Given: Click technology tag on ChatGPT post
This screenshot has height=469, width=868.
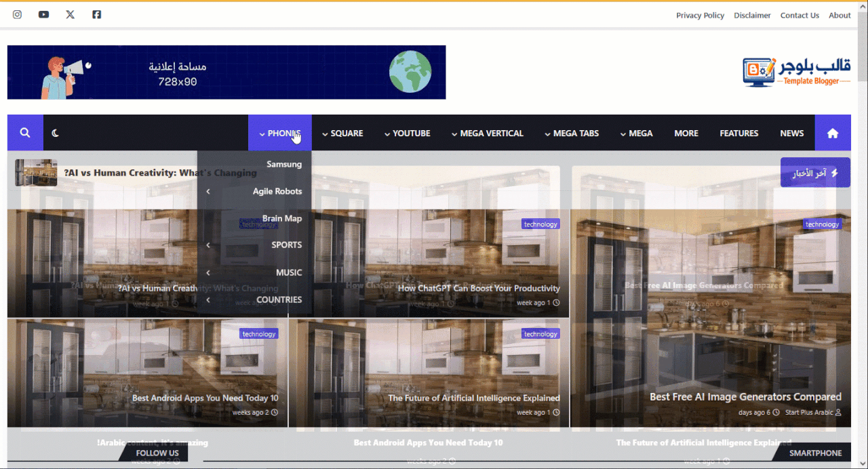Looking at the screenshot, I should point(540,224).
